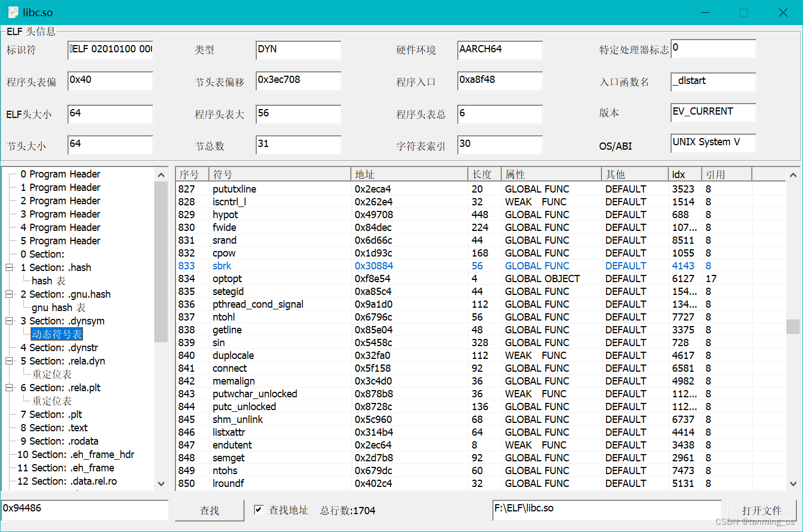Collapse Section .dynsym tree node
Image resolution: width=803 pixels, height=532 pixels.
tap(8, 321)
